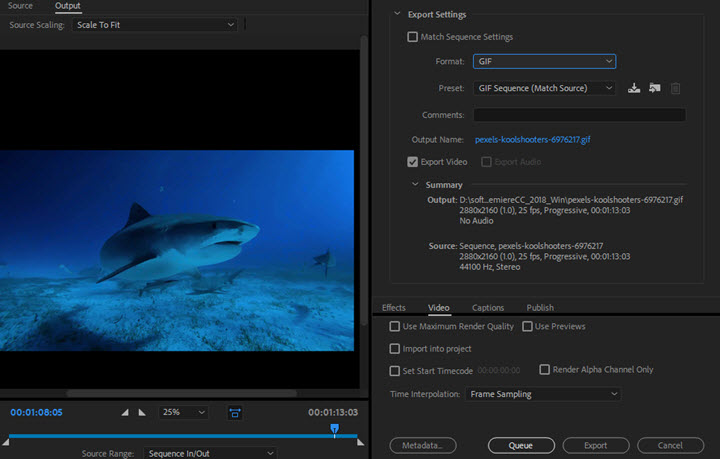Image resolution: width=720 pixels, height=459 pixels.
Task: Click the Import Preset icon
Action: click(655, 88)
